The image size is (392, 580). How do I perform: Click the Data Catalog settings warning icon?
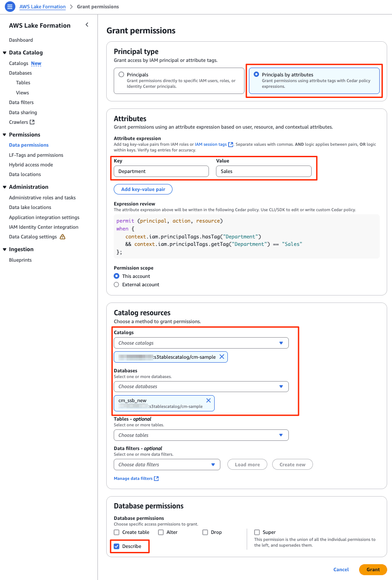pyautogui.click(x=62, y=237)
